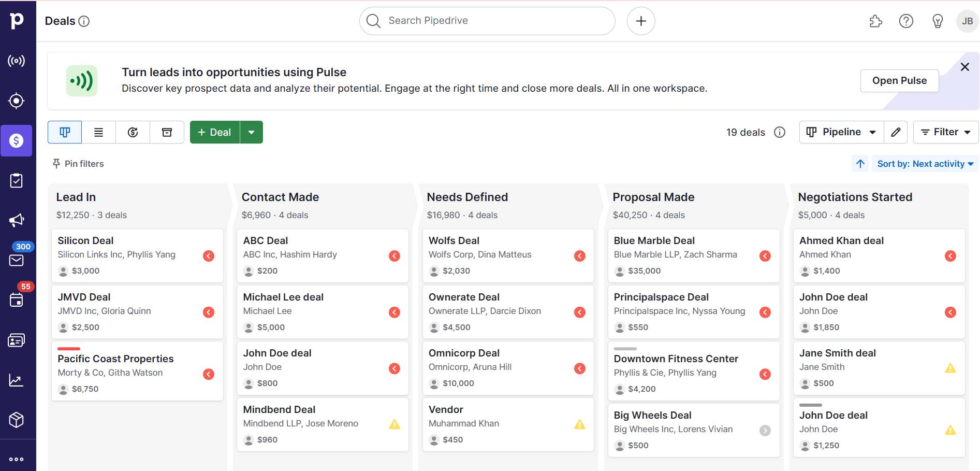Switch from kanban to list view
The image size is (980, 471).
coord(98,132)
